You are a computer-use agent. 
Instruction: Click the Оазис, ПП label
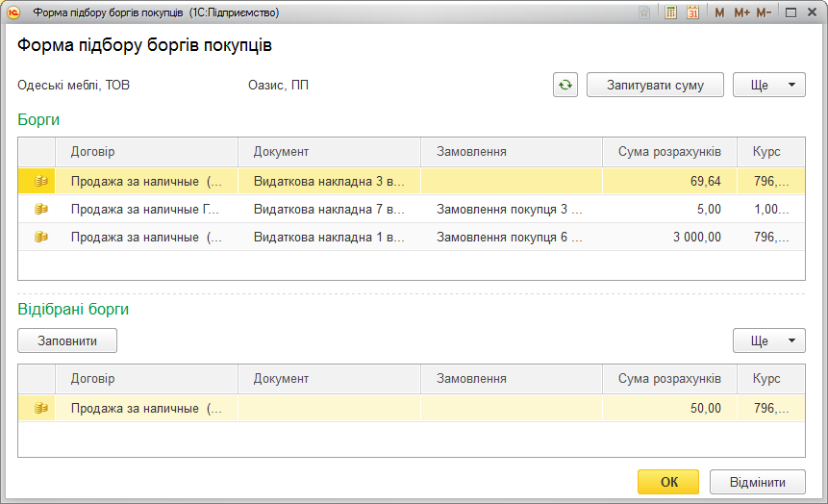tap(278, 85)
